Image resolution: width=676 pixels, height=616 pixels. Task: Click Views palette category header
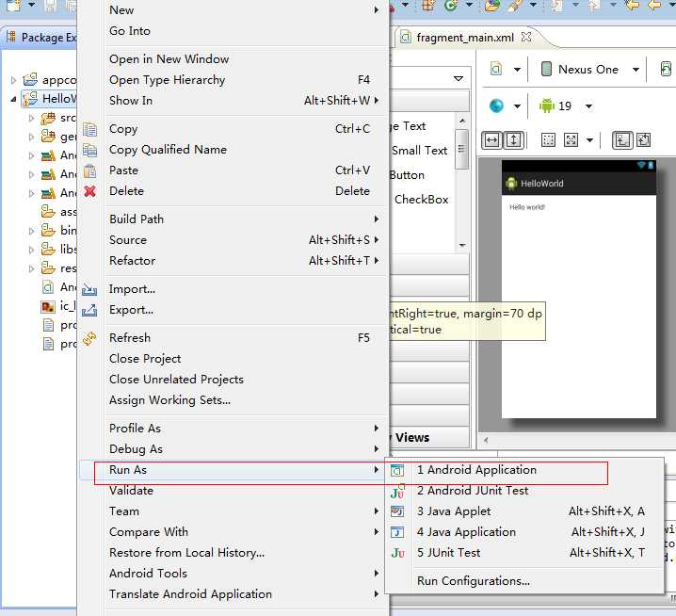[429, 438]
